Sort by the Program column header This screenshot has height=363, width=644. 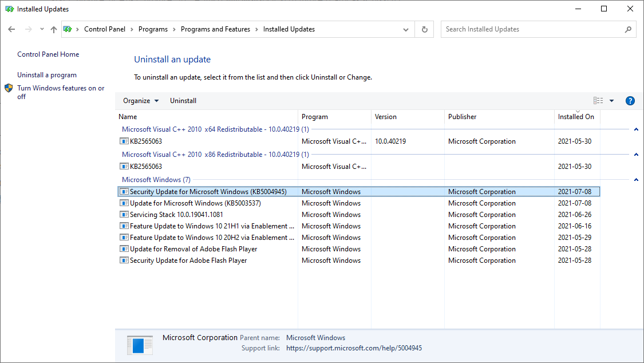(334, 117)
